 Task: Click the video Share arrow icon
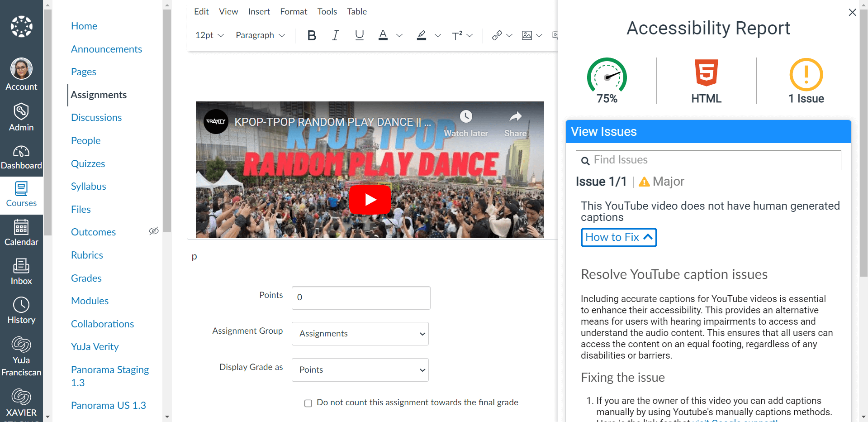[516, 117]
